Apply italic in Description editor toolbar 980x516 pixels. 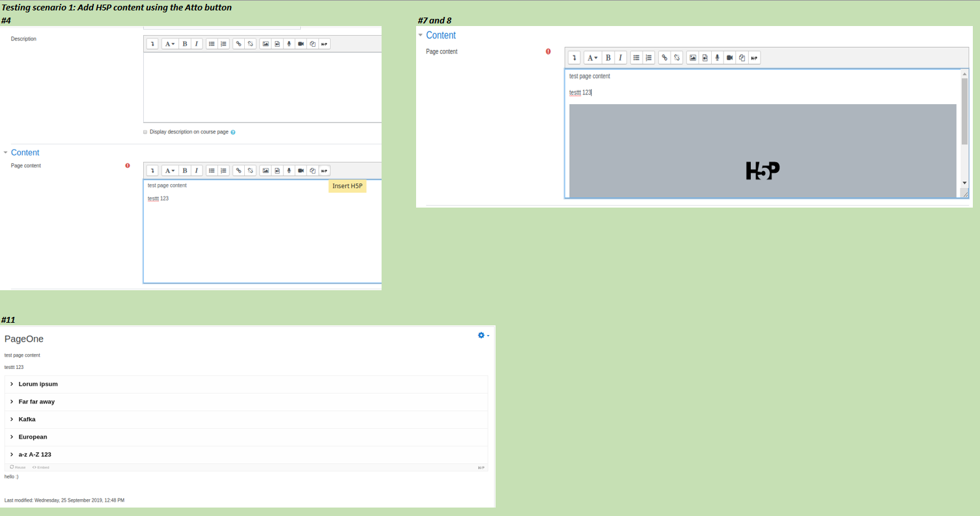tap(197, 44)
